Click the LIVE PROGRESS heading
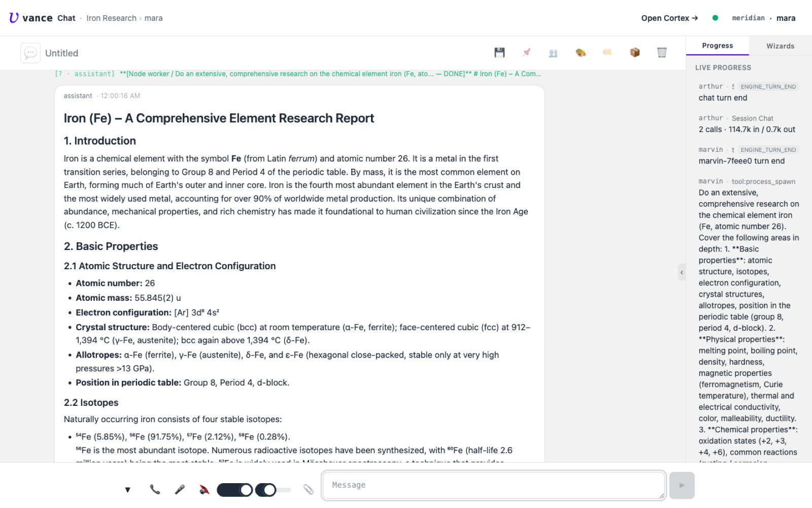Image resolution: width=812 pixels, height=508 pixels. pyautogui.click(x=723, y=68)
